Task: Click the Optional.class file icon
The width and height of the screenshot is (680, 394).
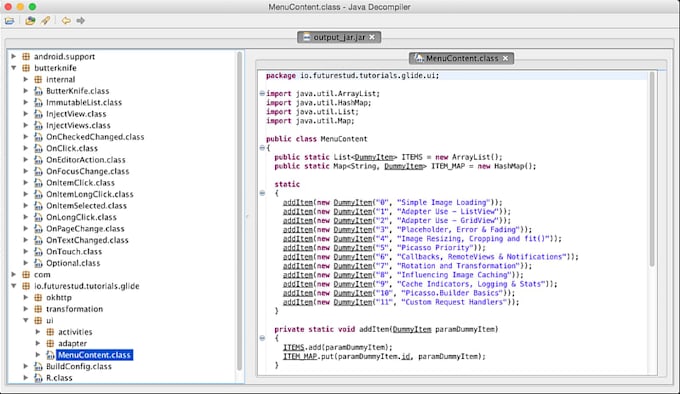Action: pyautogui.click(x=38, y=263)
